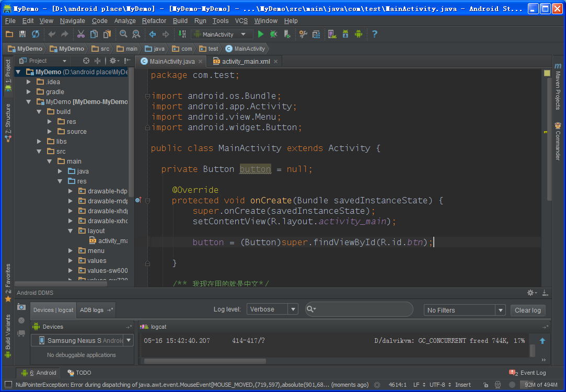Click the Android DDMS gear settings icon
The width and height of the screenshot is (566, 392).
pyautogui.click(x=532, y=293)
